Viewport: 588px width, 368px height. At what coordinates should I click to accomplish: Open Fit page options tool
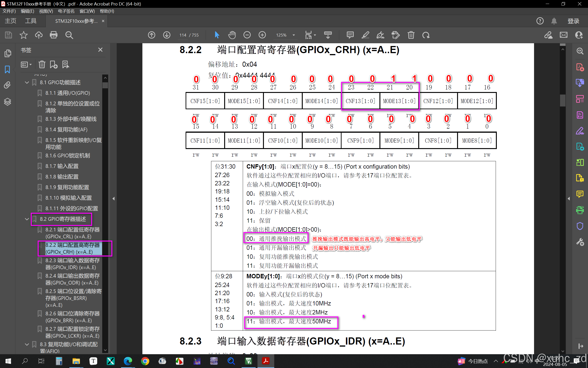(310, 35)
